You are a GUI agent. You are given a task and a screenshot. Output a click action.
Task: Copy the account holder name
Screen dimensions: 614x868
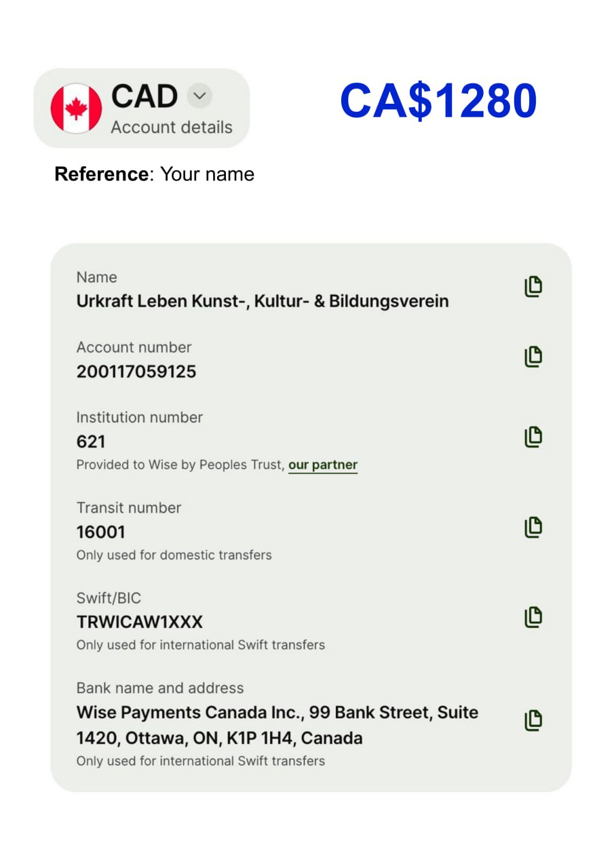pos(533,287)
